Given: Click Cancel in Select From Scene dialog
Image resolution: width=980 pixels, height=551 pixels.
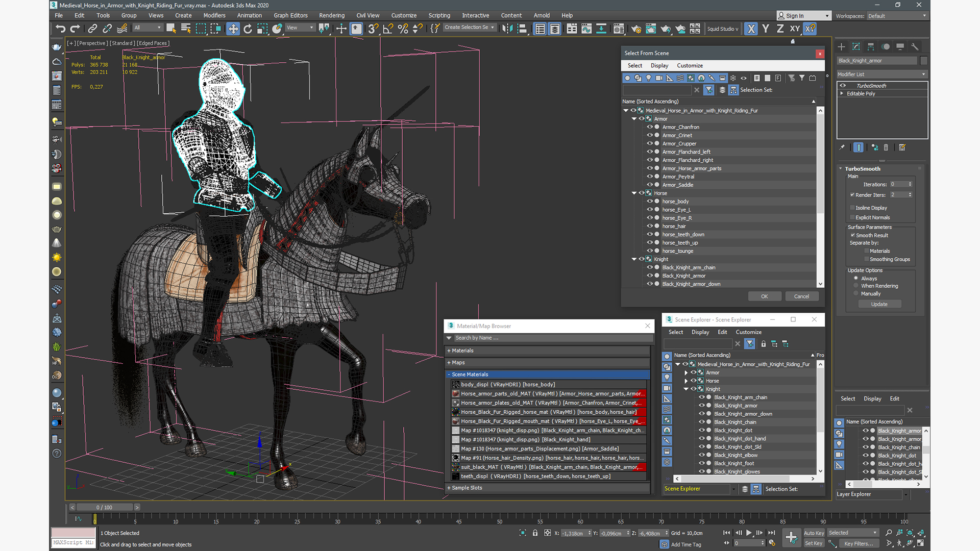Looking at the screenshot, I should click(x=801, y=296).
